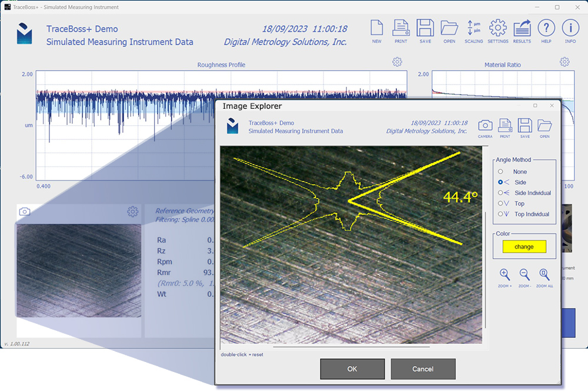Confirm with the OK button
Screen dimensions: 588x392
[352, 368]
